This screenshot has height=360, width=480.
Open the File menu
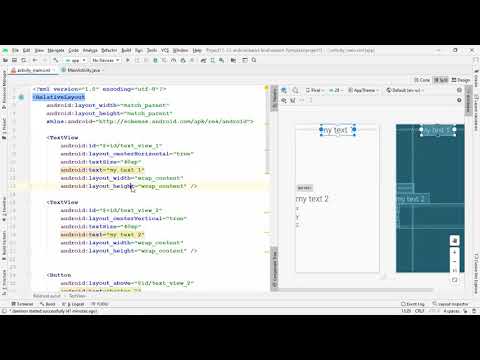coord(15,50)
